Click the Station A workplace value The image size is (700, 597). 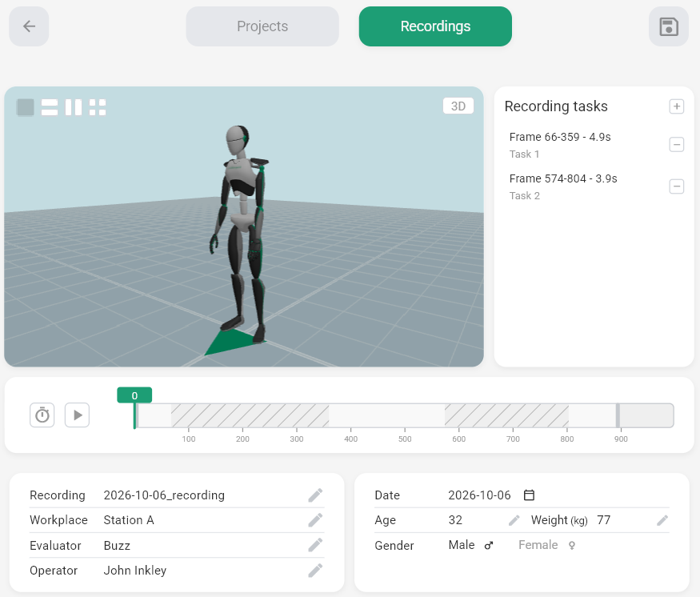[129, 520]
